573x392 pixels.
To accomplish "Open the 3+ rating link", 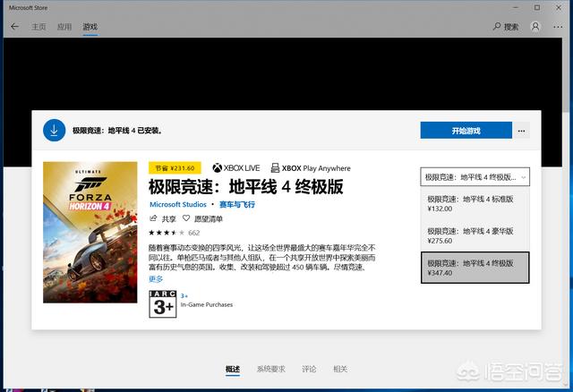I will (x=184, y=296).
